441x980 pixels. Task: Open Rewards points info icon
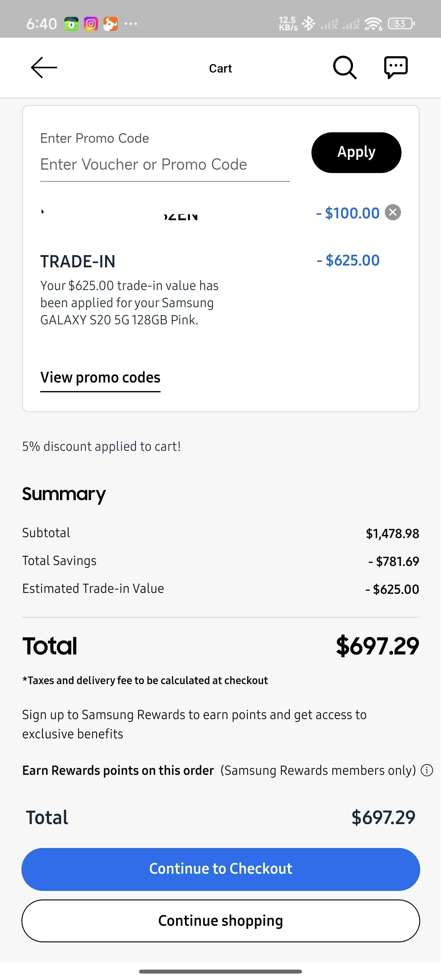(x=427, y=771)
